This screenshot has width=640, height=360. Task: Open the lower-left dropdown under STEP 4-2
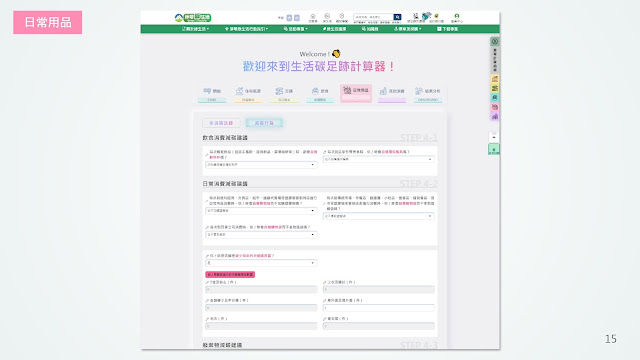tap(261, 235)
